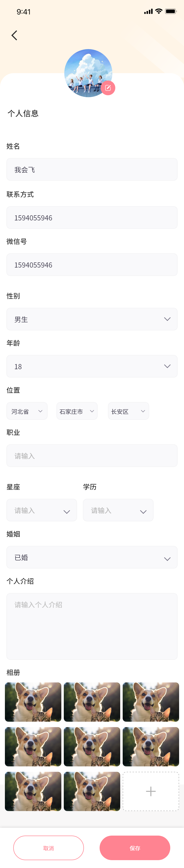Screen dimensions: 184x868
Task: Tap the Wi-Fi status icon
Action: (x=158, y=11)
